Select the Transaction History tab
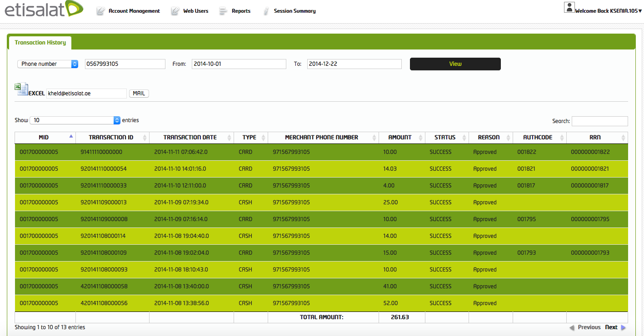644x336 pixels. [x=40, y=43]
